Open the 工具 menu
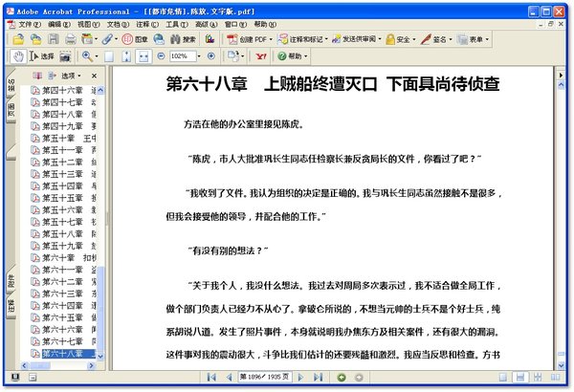The image size is (574, 392). coord(177,25)
